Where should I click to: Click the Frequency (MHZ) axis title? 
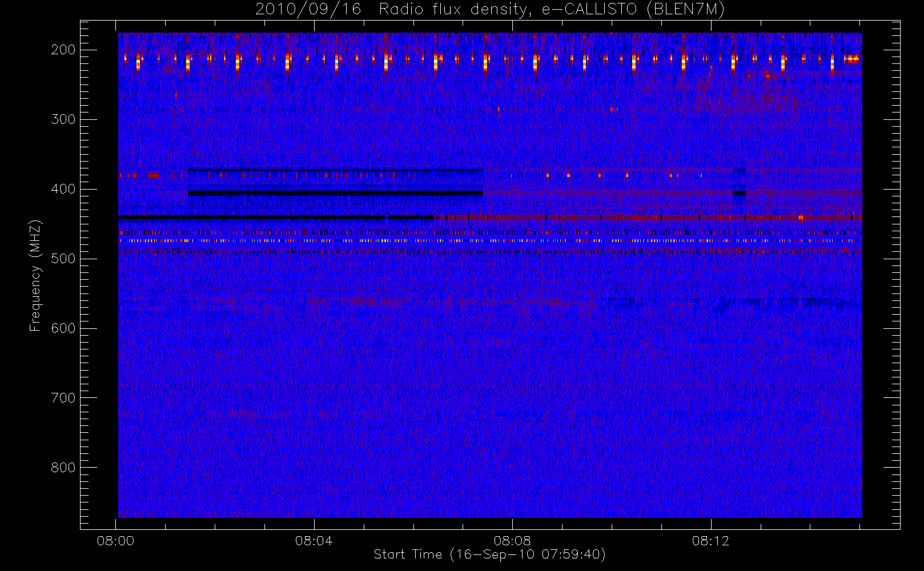coord(35,275)
